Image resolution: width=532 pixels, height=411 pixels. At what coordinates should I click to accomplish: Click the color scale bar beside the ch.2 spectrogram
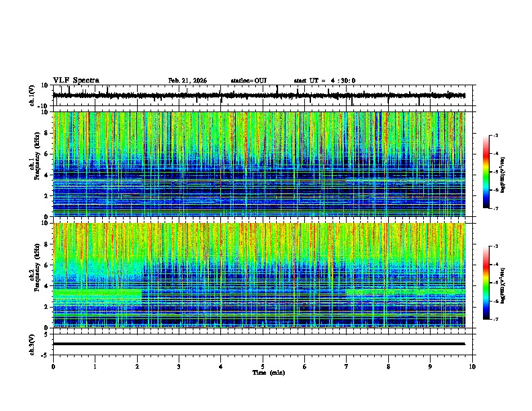486,283
